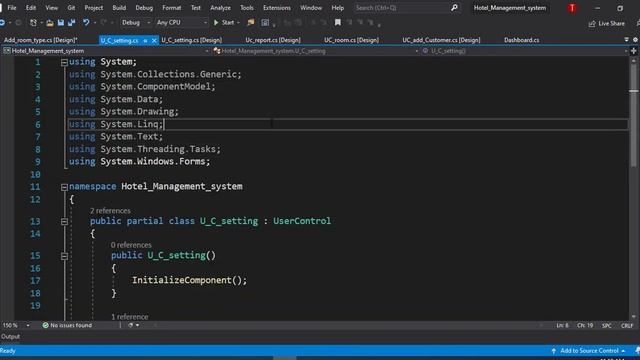Click the Undo arrow icon
Screen dimensions: 640x360
[86, 23]
